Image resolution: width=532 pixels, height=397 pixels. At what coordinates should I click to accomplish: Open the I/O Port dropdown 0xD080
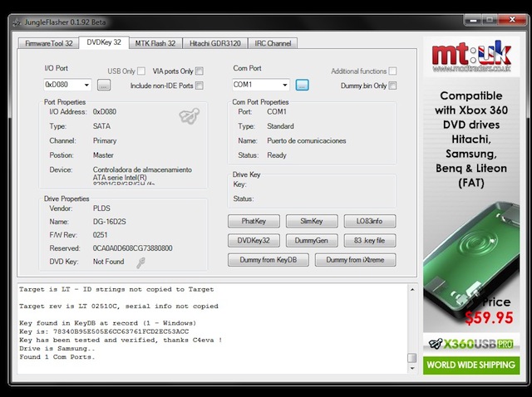click(67, 85)
